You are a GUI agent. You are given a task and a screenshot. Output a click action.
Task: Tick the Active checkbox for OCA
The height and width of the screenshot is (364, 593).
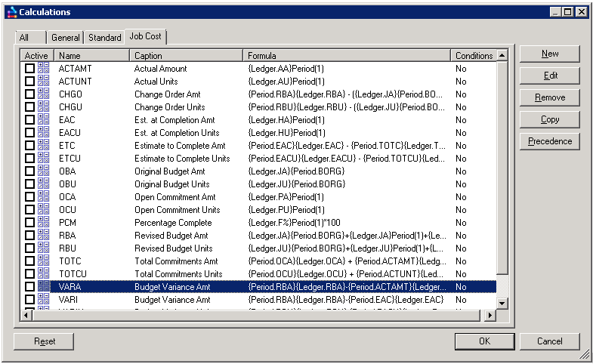(30, 197)
